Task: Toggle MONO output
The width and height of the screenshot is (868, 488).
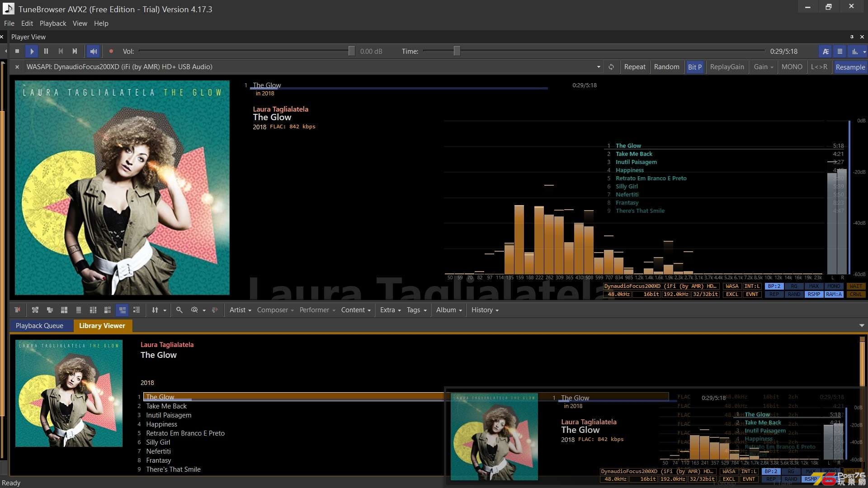Action: (792, 67)
